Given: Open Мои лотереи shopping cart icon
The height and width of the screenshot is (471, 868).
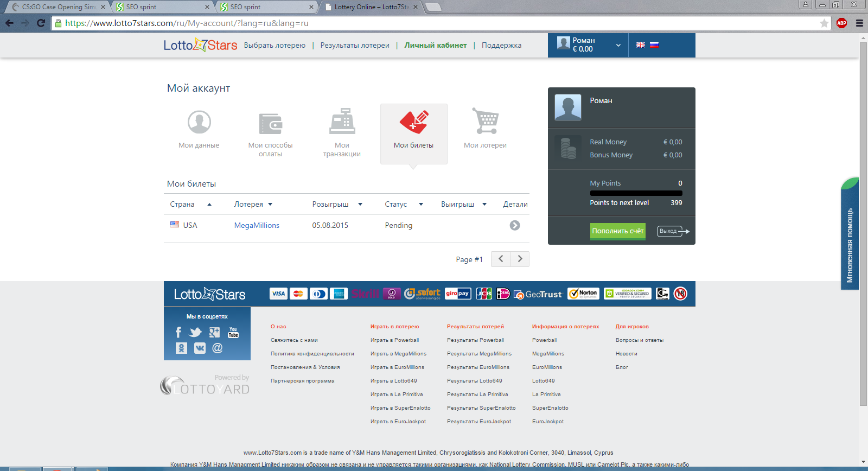Looking at the screenshot, I should (x=486, y=120).
